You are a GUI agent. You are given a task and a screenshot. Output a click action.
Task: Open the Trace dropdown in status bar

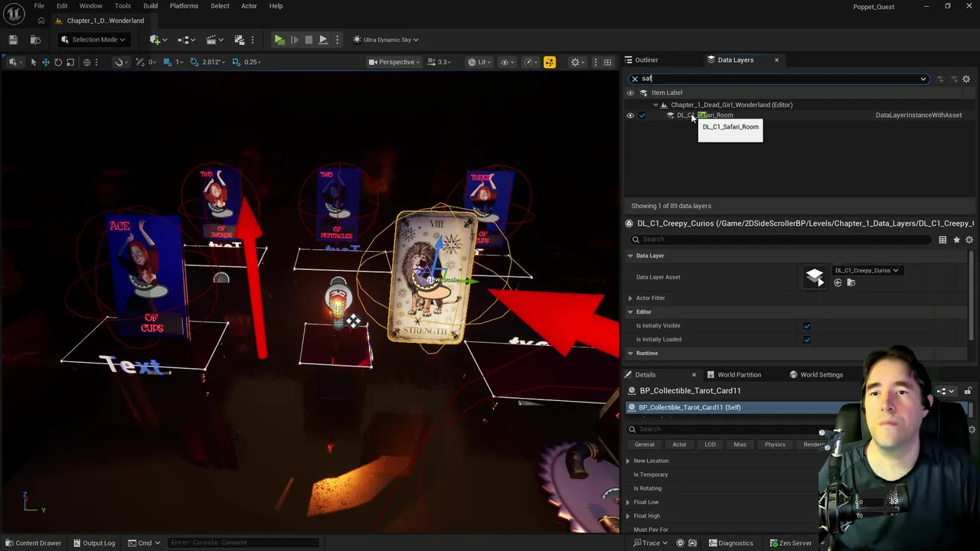click(651, 543)
